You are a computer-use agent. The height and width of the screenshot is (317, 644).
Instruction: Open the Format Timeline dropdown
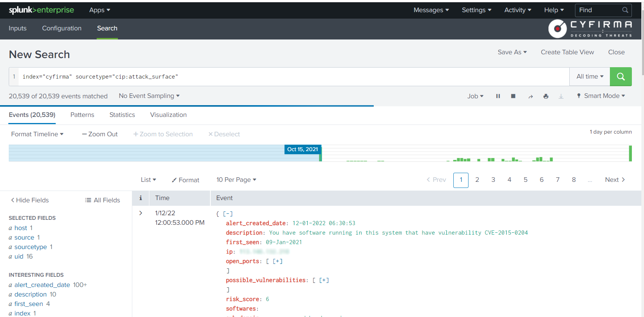coord(37,134)
